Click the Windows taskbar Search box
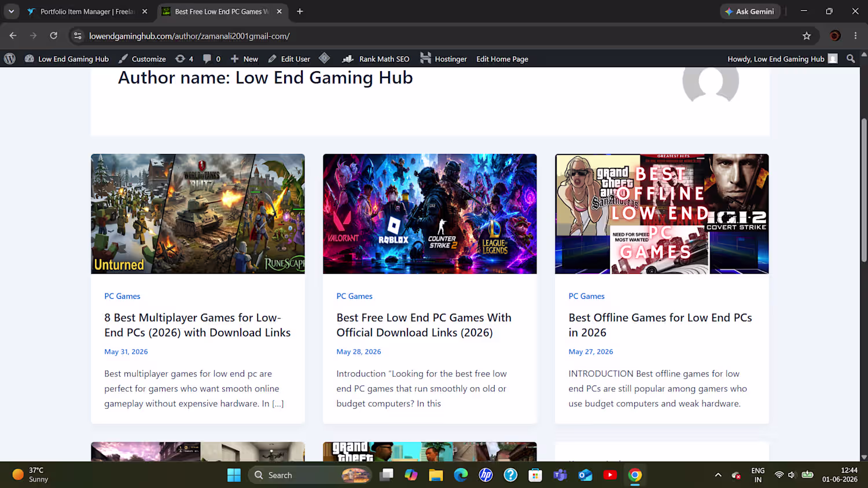The height and width of the screenshot is (488, 868). click(x=310, y=475)
